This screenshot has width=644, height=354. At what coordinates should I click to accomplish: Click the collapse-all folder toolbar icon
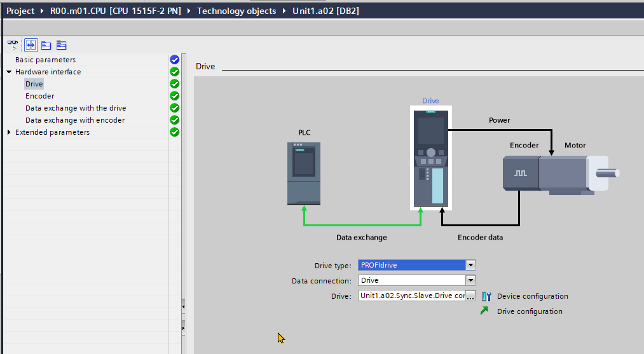tap(46, 45)
